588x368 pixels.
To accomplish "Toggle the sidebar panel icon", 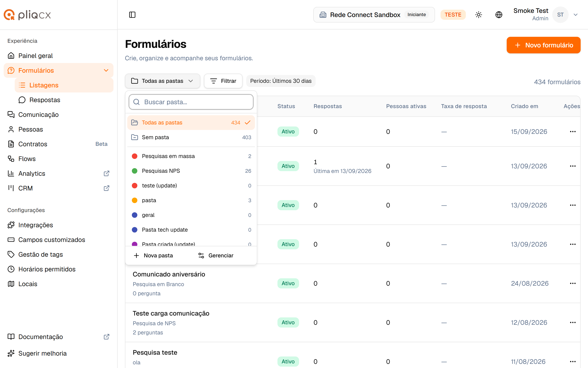I will coord(132,14).
